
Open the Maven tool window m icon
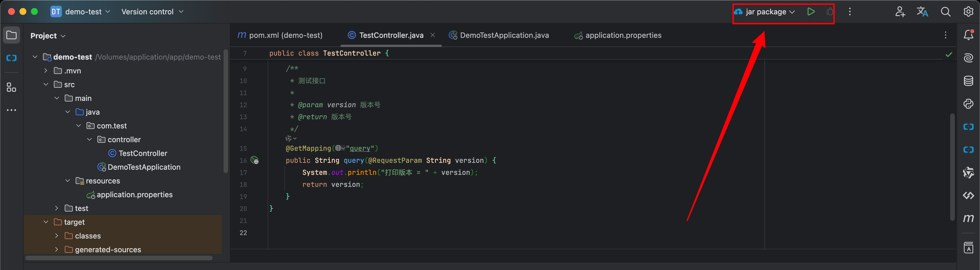tap(968, 218)
